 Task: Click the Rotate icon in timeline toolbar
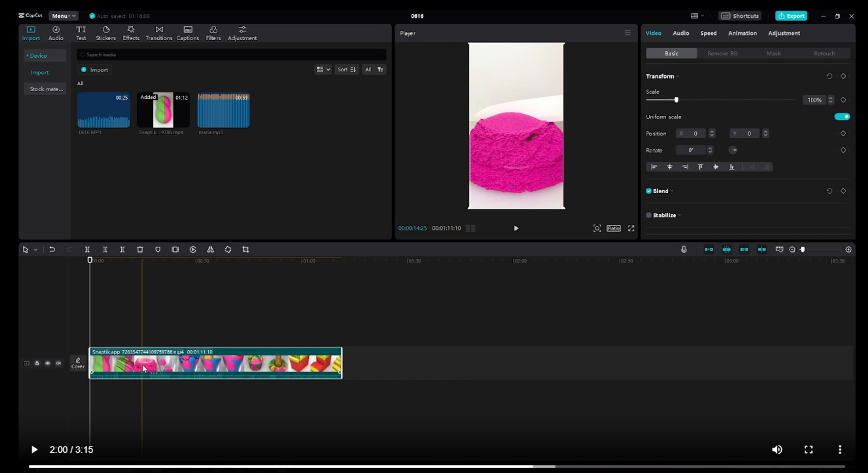(228, 250)
